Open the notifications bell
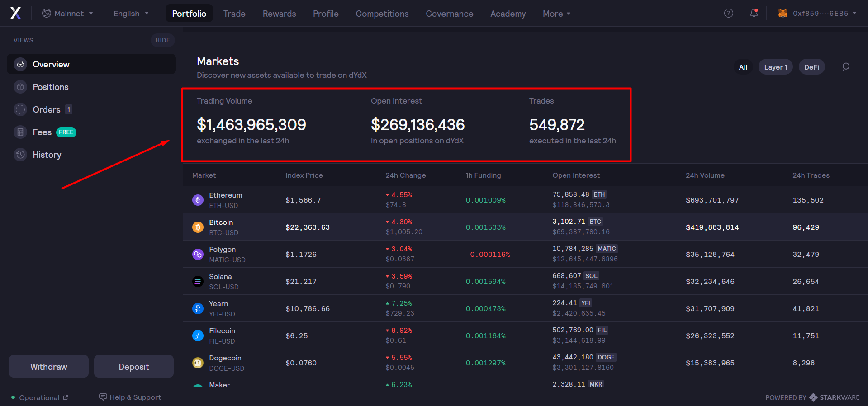This screenshot has height=406, width=868. [754, 14]
